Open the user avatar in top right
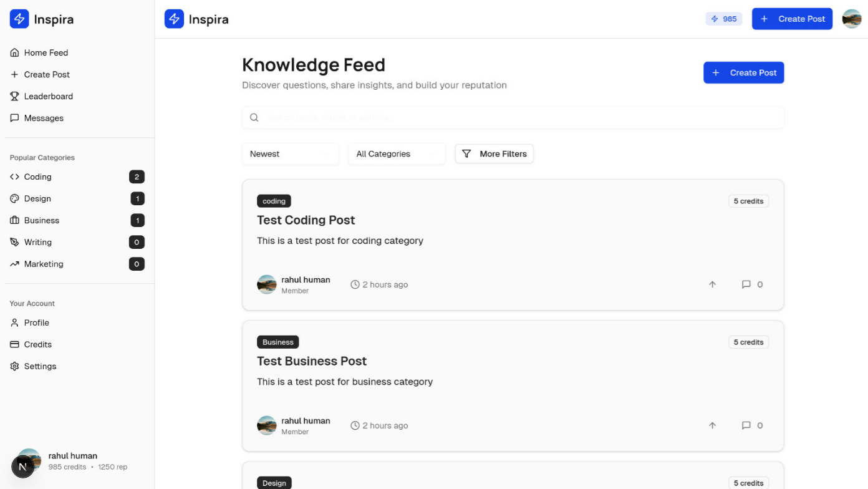 (x=852, y=19)
